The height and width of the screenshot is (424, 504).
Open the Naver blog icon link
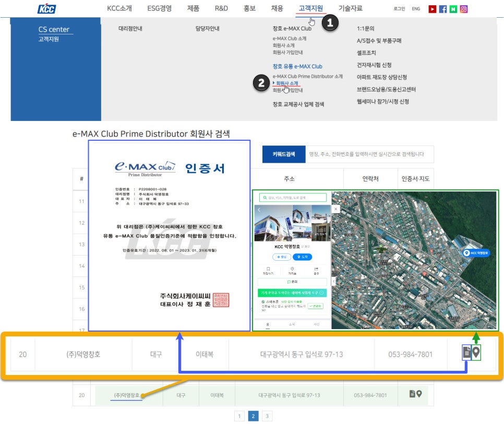453,9
